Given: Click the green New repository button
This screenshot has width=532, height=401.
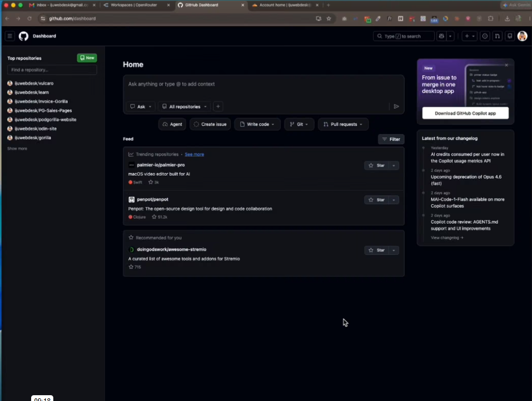Looking at the screenshot, I should (x=87, y=58).
